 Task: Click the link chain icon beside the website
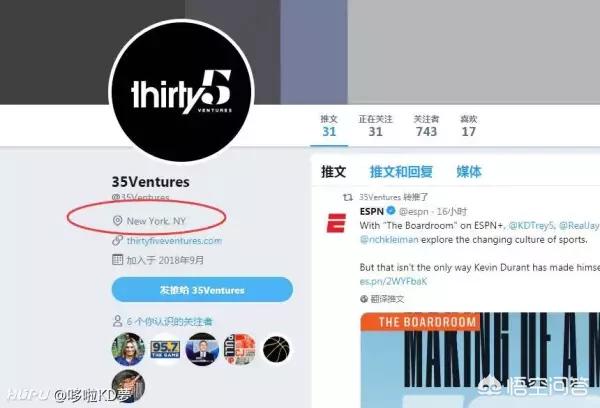(x=117, y=241)
